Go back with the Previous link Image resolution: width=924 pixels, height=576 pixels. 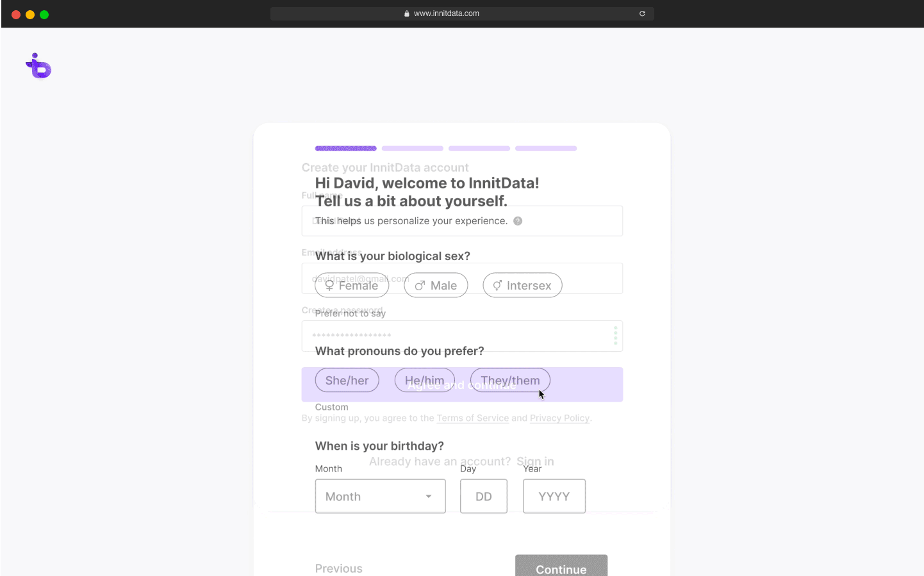(338, 568)
